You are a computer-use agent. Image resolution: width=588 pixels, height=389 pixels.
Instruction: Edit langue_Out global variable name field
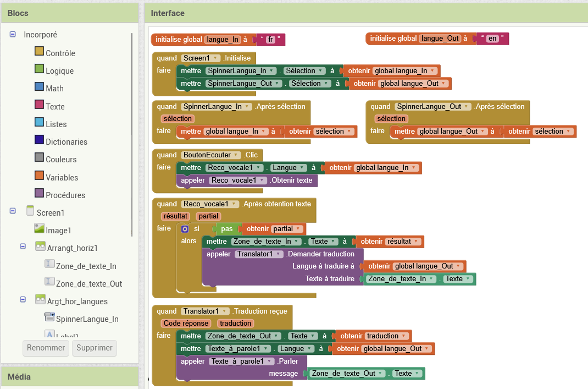coord(440,39)
